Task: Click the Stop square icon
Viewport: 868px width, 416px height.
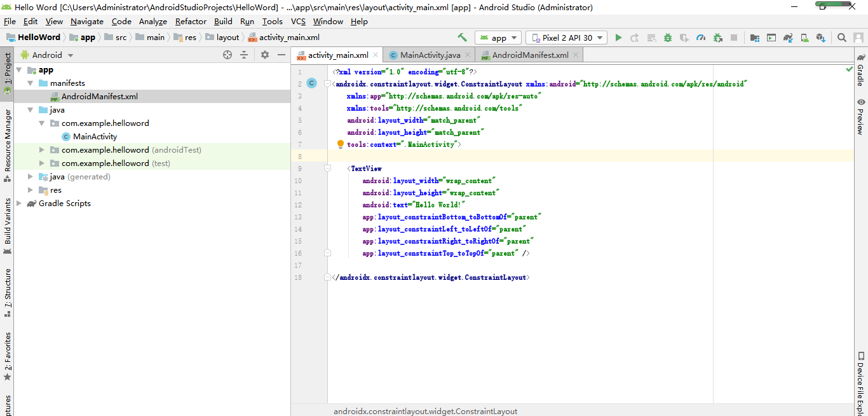Action: tap(734, 38)
